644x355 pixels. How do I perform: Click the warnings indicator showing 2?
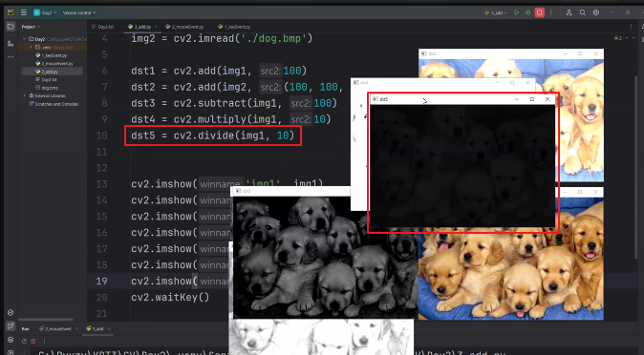[x=617, y=38]
